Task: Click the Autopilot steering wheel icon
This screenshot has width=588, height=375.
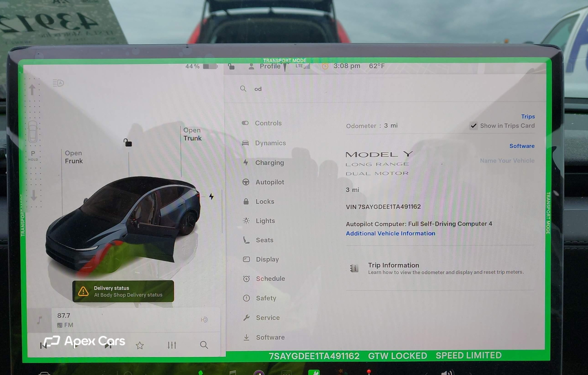Action: tap(246, 182)
